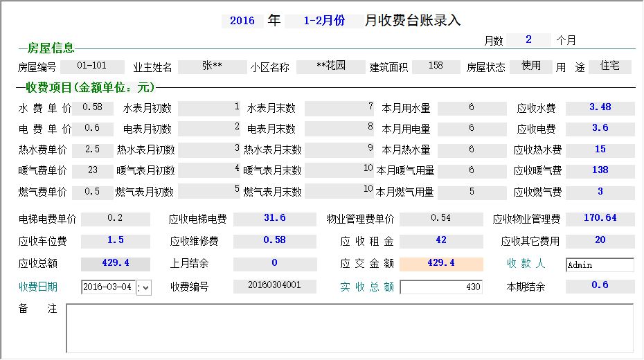Focus the 收款人 field containing Admin
The image size is (644, 360).
pos(599,264)
